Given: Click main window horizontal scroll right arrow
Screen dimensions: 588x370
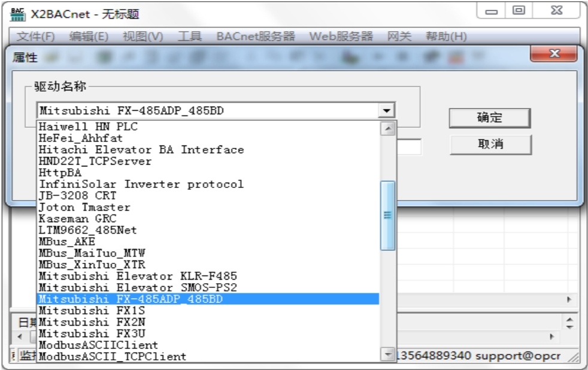Looking at the screenshot, I should (x=569, y=299).
